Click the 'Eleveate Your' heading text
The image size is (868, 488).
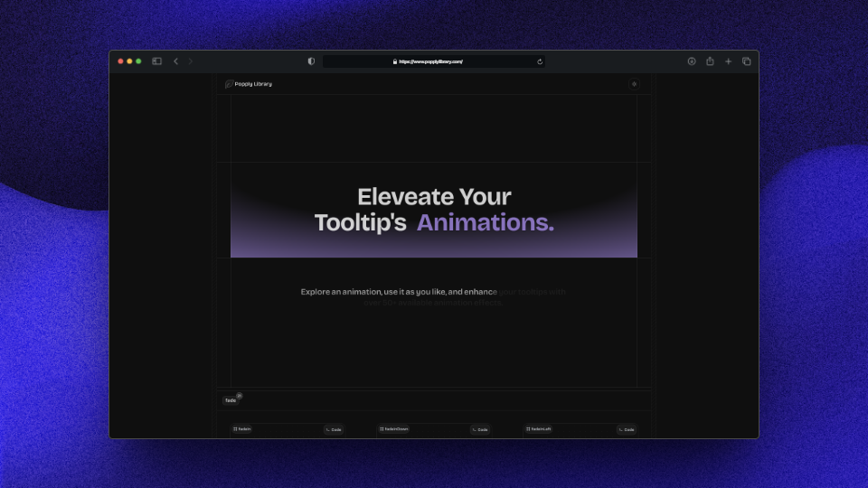(x=434, y=196)
